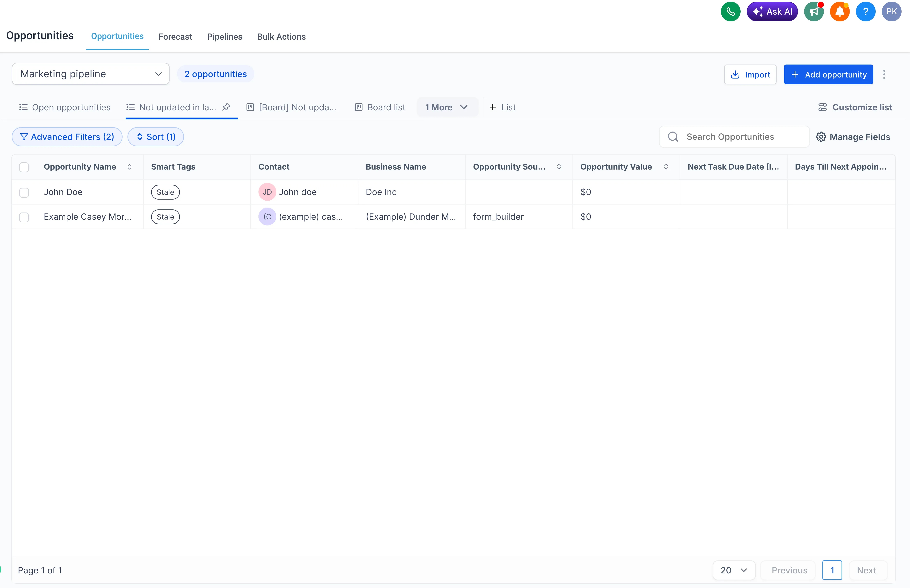Image resolution: width=910 pixels, height=588 pixels.
Task: Check the John Doe row checkbox
Action: click(x=24, y=192)
